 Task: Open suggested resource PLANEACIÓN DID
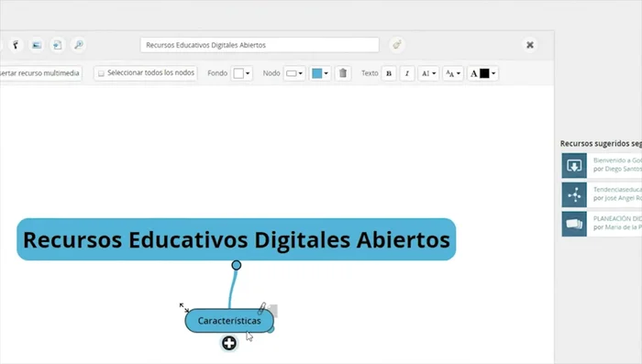tap(617, 218)
